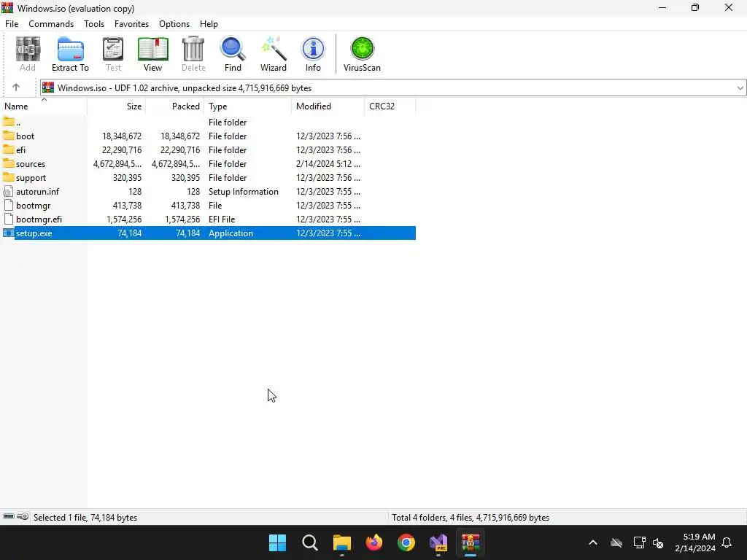Image resolution: width=747 pixels, height=560 pixels.
Task: Sort by the Type column header
Action: [247, 106]
